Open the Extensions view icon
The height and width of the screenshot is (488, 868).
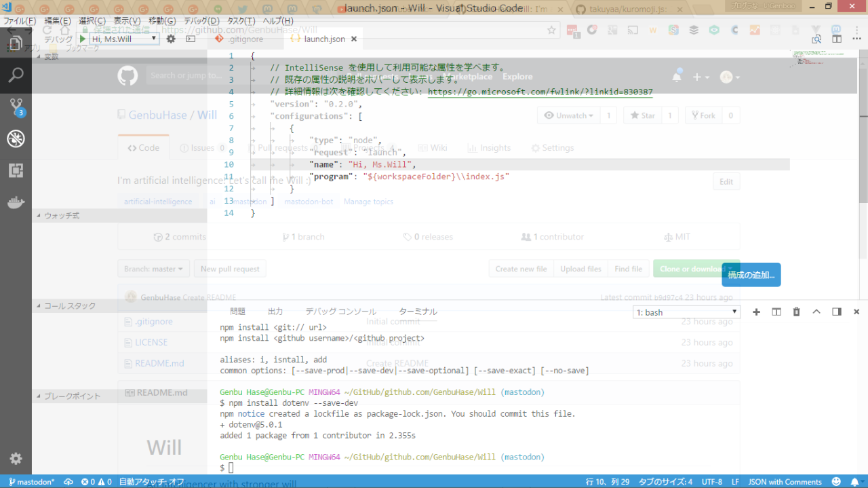[16, 170]
